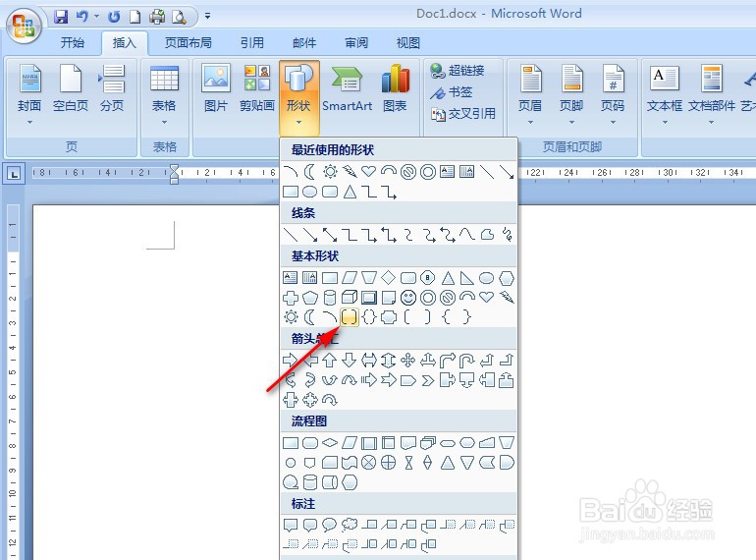Choose the up arrow block shape
The height and width of the screenshot is (560, 756).
tap(330, 361)
